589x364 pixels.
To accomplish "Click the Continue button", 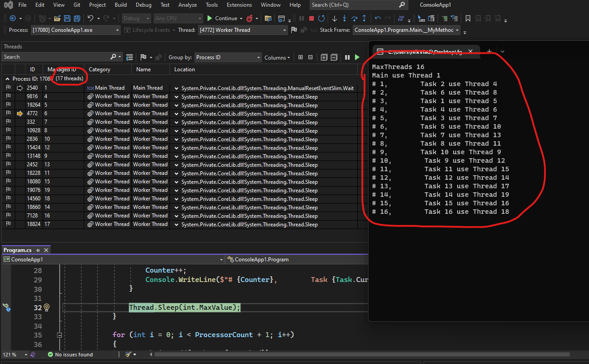I will tap(222, 18).
